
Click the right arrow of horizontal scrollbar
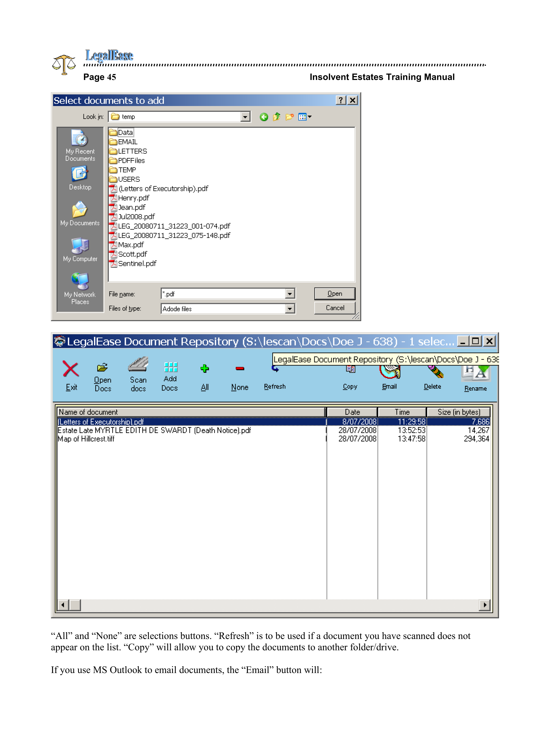click(485, 605)
